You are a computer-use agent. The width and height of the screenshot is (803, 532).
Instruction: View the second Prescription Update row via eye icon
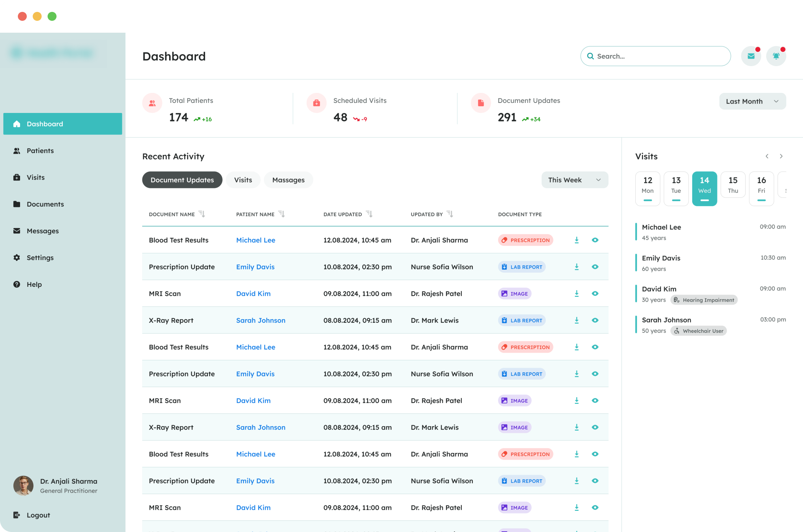pyautogui.click(x=595, y=374)
